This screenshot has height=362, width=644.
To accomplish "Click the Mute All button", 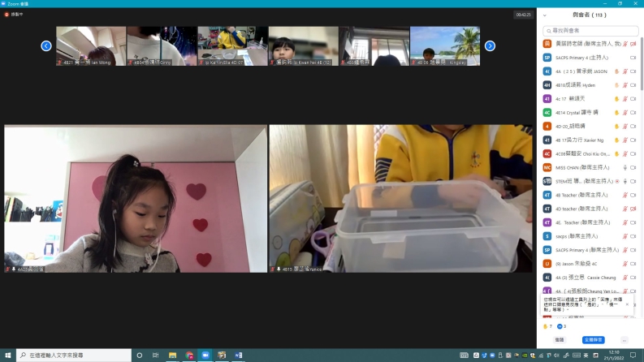I will [x=593, y=340].
